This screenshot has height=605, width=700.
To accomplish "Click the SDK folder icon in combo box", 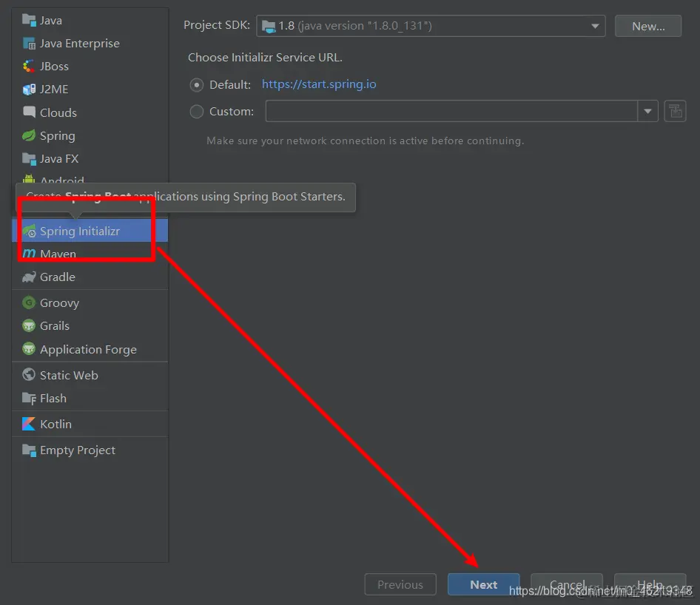I will pyautogui.click(x=269, y=27).
